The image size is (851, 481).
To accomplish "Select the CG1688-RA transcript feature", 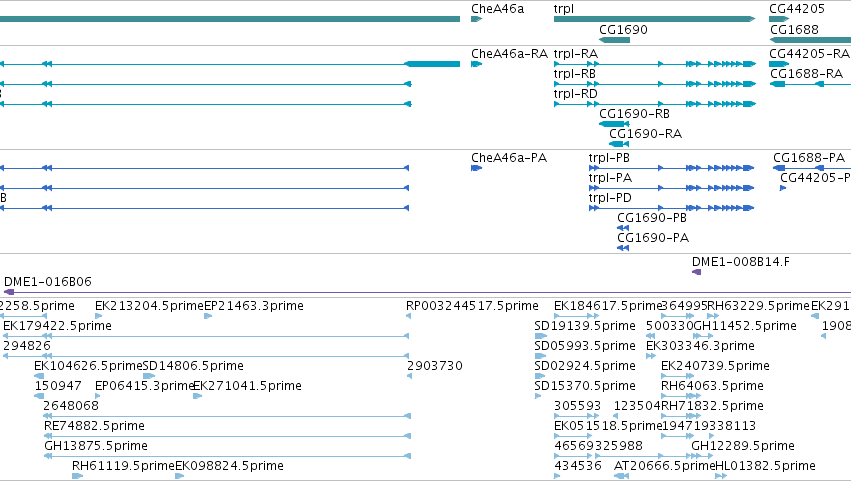I will pyautogui.click(x=810, y=84).
